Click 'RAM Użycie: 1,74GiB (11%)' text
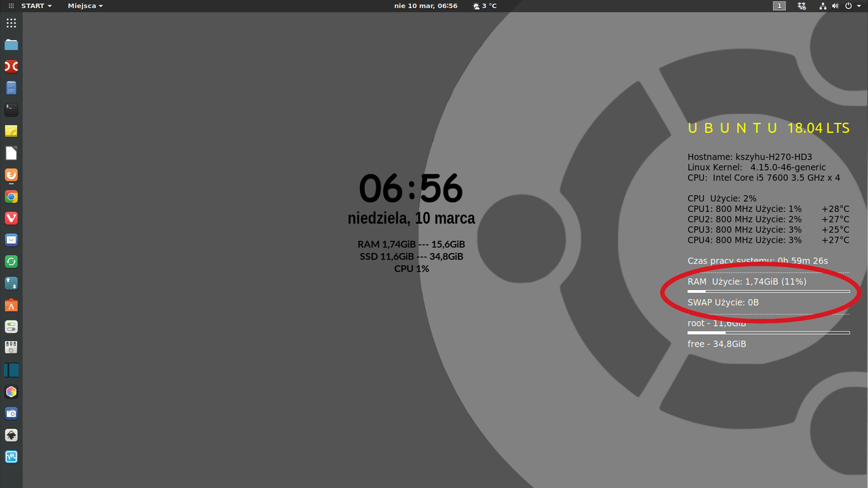Viewport: 868px width, 488px height. pos(747,281)
